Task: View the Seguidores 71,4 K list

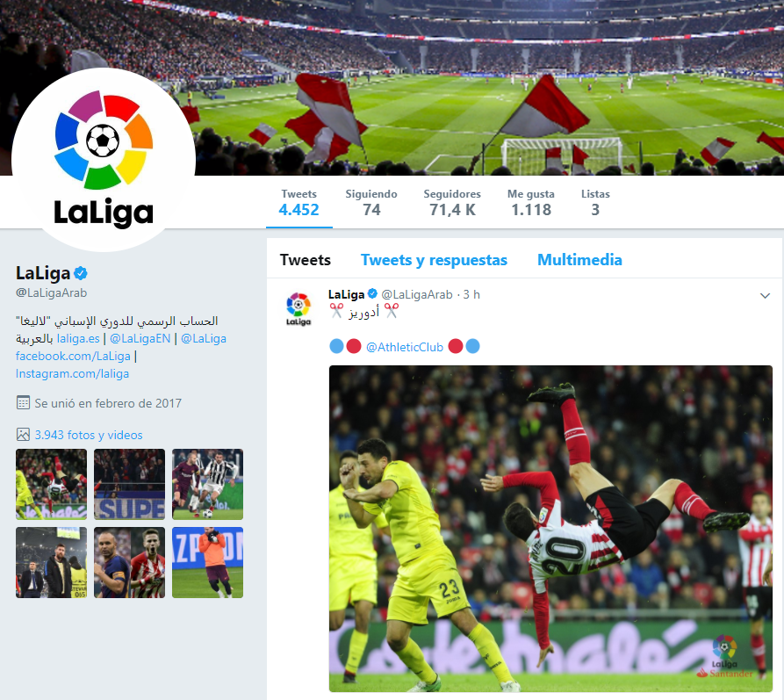Action: point(452,202)
